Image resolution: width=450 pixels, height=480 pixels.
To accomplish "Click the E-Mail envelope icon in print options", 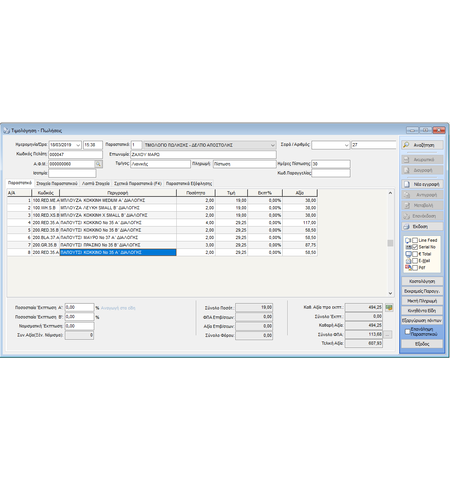I will click(408, 261).
